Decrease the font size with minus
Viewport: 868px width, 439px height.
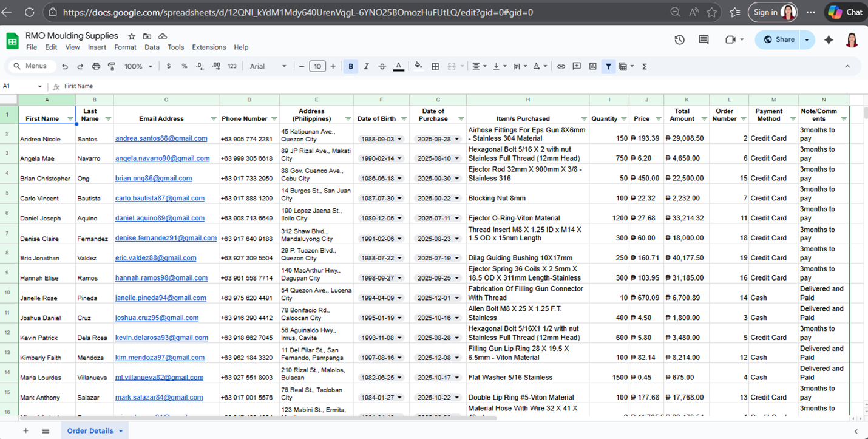(x=302, y=66)
